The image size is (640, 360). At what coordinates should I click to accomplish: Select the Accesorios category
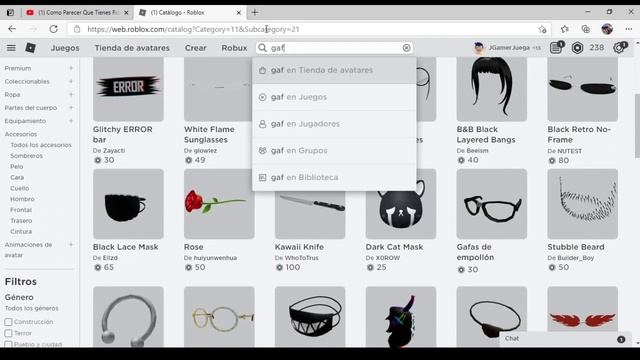point(21,134)
